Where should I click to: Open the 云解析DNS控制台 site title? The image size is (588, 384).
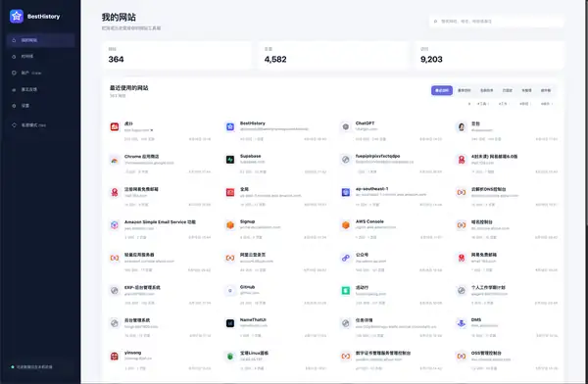pos(489,189)
